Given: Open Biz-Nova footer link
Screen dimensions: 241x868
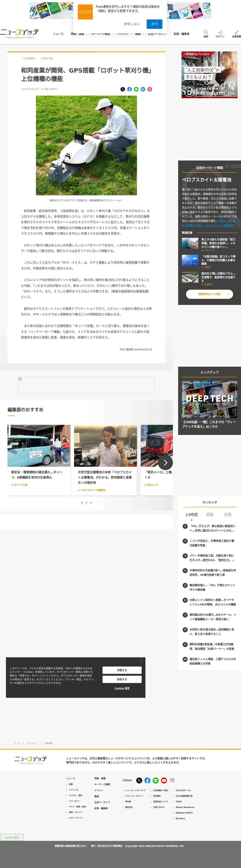Looking at the screenshot, I should pyautogui.click(x=180, y=818).
